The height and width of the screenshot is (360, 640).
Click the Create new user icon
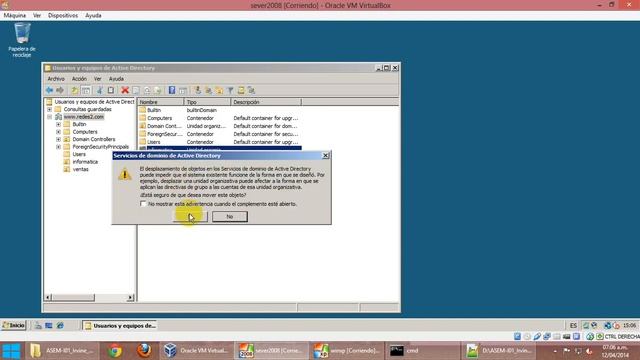click(x=198, y=90)
